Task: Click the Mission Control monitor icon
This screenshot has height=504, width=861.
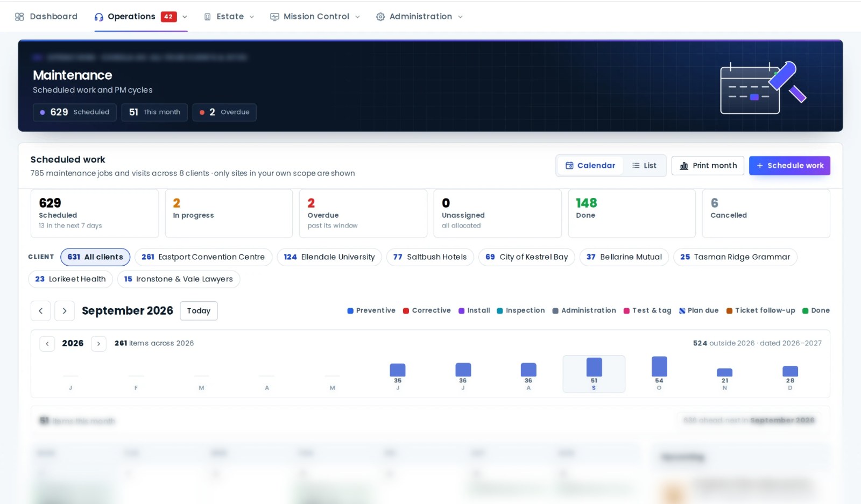Action: pos(274,17)
